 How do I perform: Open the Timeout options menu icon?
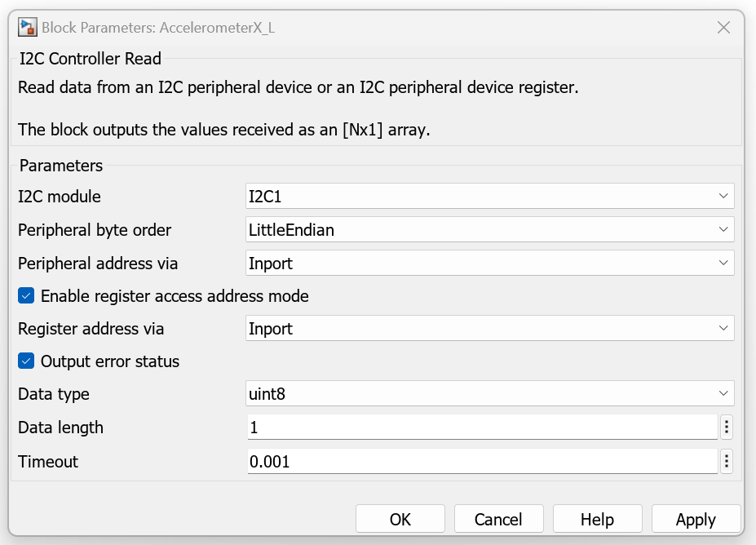coord(726,461)
